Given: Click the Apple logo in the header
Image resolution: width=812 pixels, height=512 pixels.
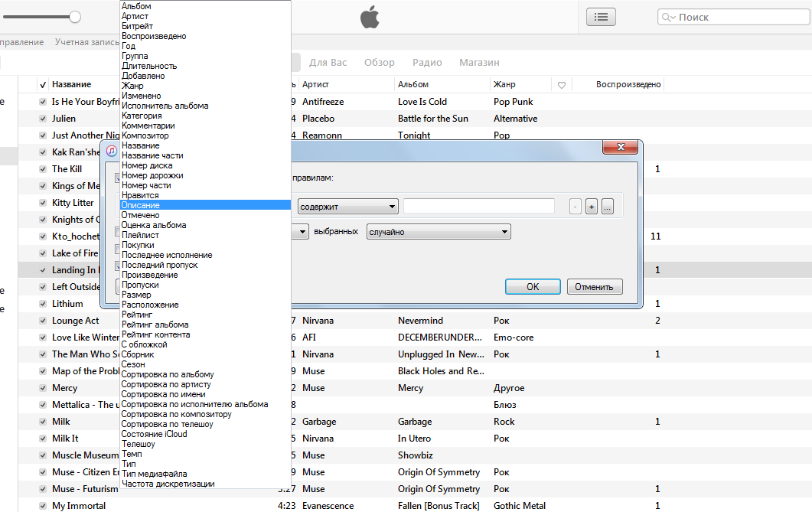Looking at the screenshot, I should point(370,17).
